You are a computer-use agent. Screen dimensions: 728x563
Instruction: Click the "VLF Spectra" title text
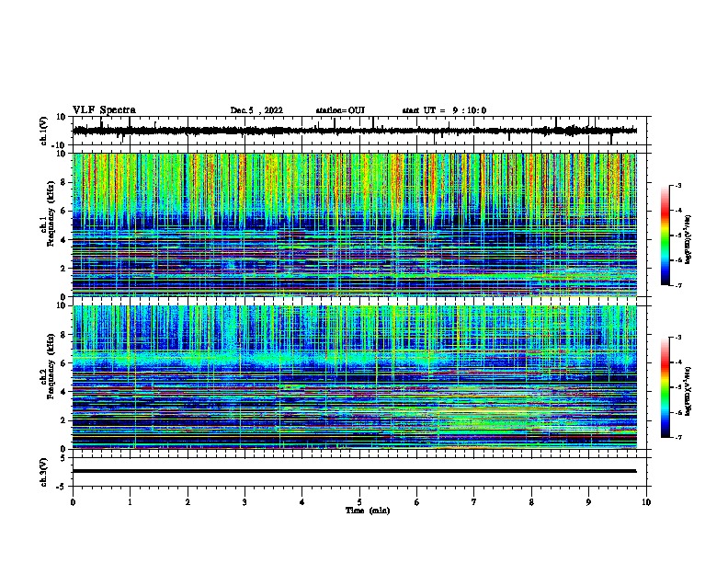tap(104, 110)
